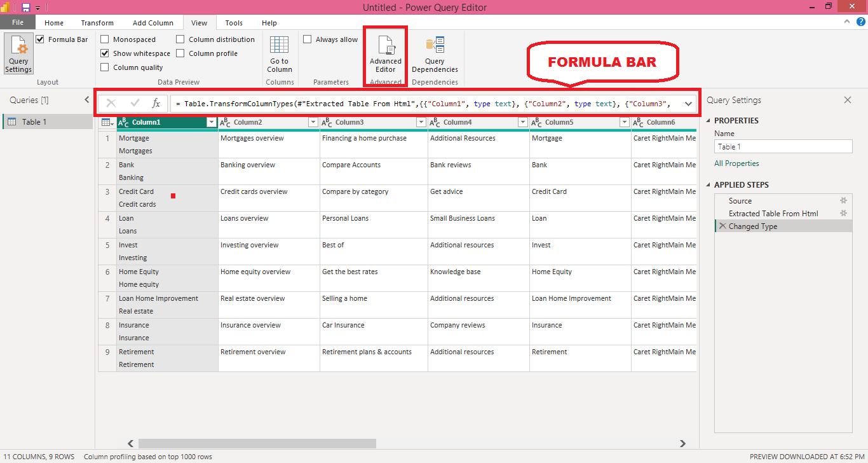This screenshot has height=463, width=868.
Task: Open Query Dependencies view
Action: (x=435, y=54)
